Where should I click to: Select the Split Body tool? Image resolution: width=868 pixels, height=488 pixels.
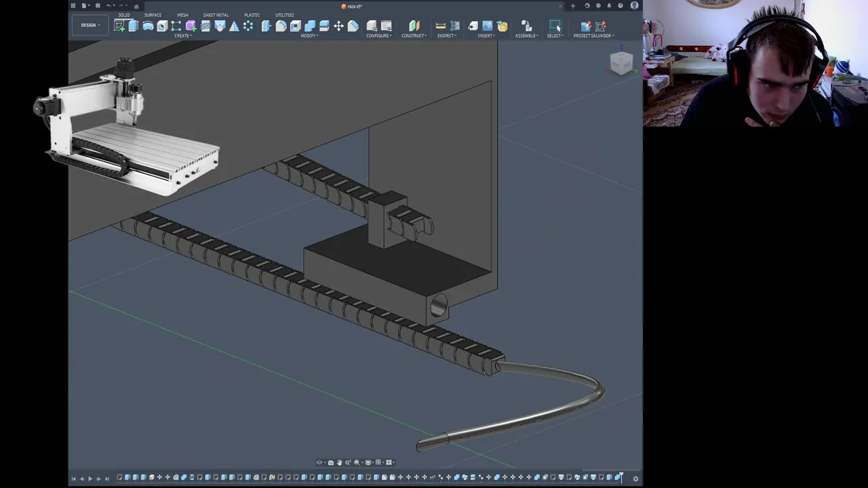click(323, 26)
